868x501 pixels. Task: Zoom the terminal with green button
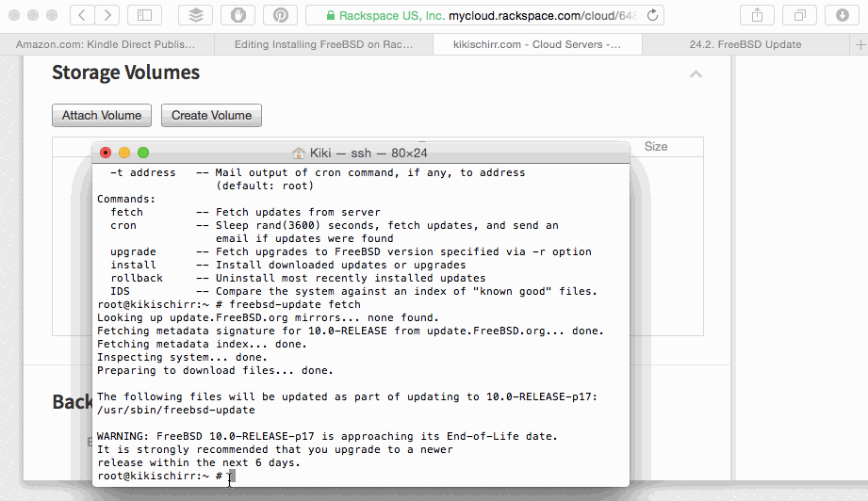[143, 153]
